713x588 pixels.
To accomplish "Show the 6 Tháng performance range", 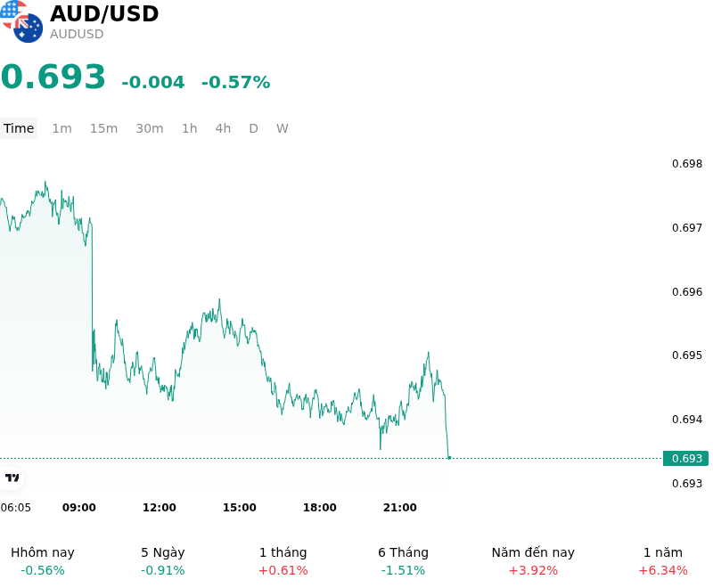I will 404,561.
